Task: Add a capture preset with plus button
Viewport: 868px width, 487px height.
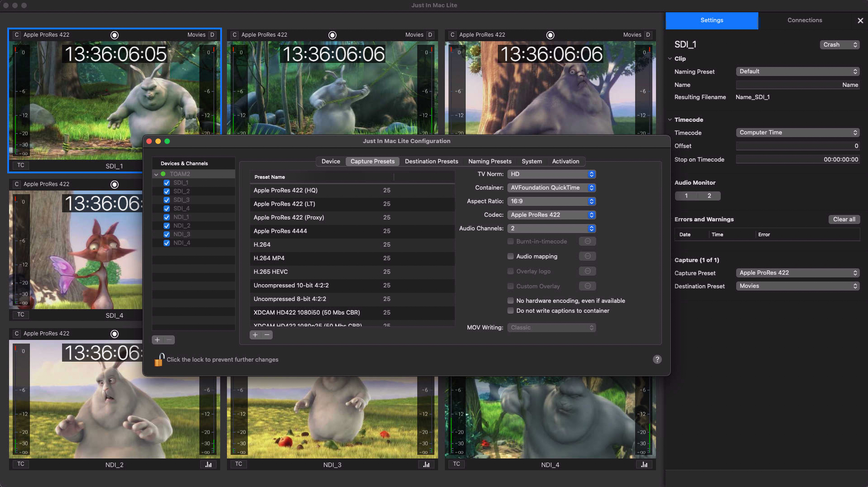Action: click(x=256, y=335)
